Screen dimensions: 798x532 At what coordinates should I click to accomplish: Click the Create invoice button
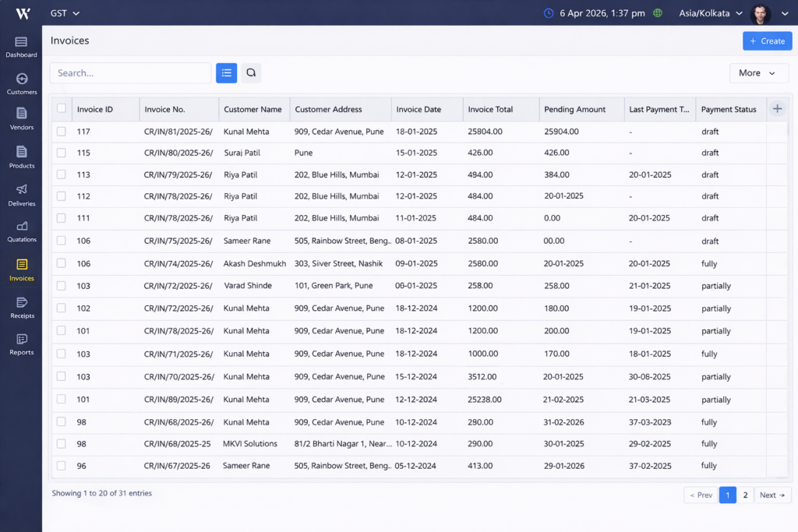[767, 41]
